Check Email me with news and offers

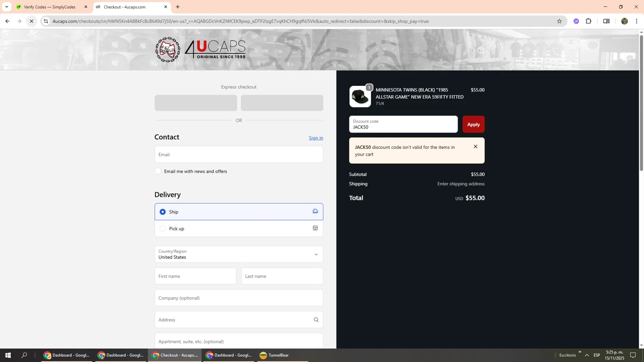[x=158, y=171]
